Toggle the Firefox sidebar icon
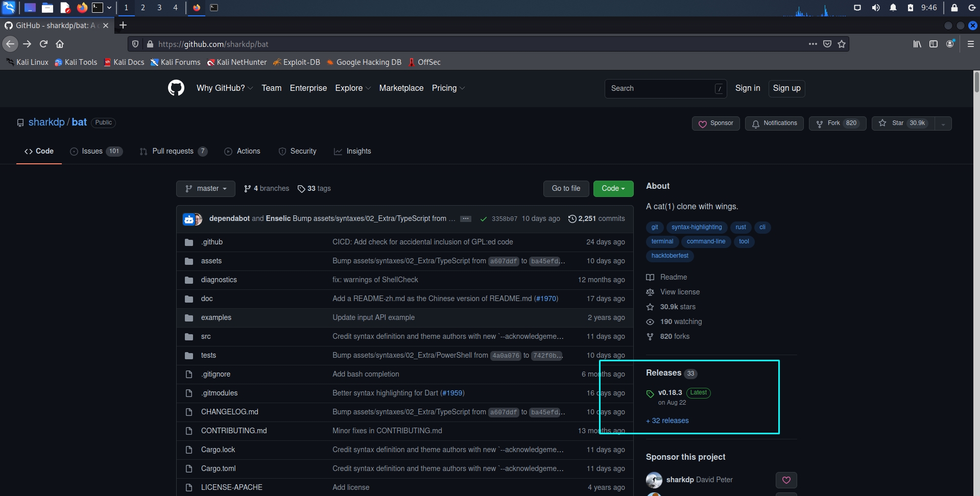Viewport: 980px width, 496px height. (x=934, y=44)
